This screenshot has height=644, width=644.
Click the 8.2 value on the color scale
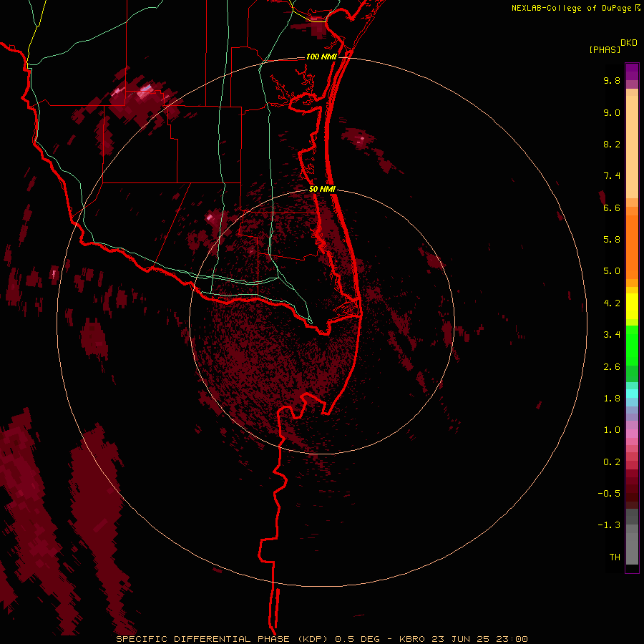click(612, 144)
